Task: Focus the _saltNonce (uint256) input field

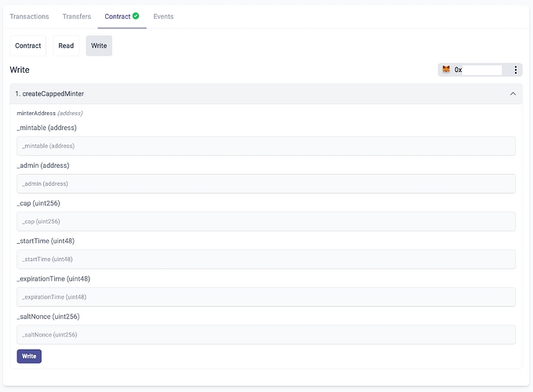Action: click(x=265, y=335)
